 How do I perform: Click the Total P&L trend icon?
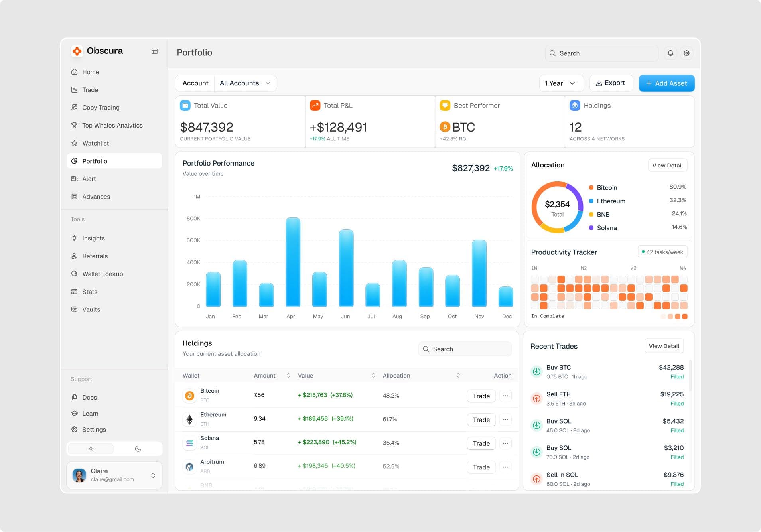point(315,105)
